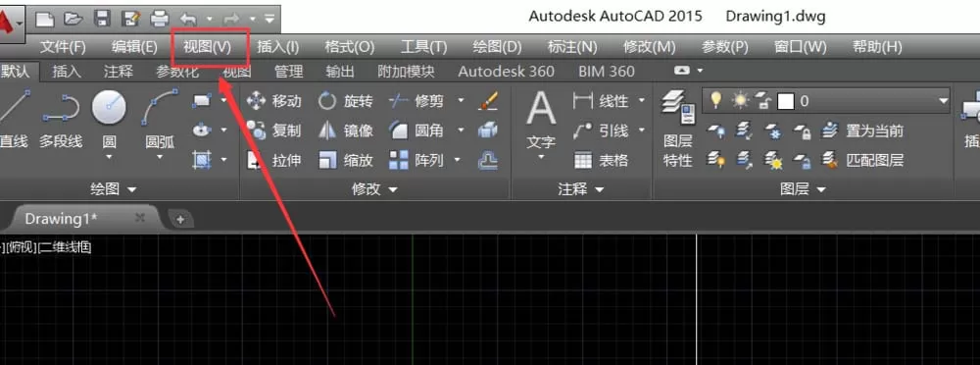Click the offset icon in 修改 panel
980x365 pixels.
click(x=487, y=160)
